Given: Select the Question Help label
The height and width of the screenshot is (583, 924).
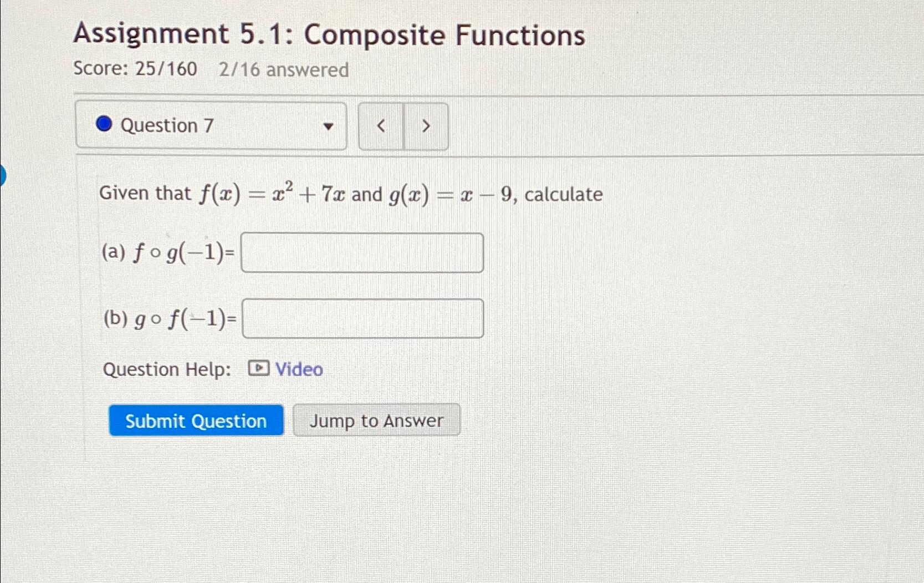Looking at the screenshot, I should (166, 369).
